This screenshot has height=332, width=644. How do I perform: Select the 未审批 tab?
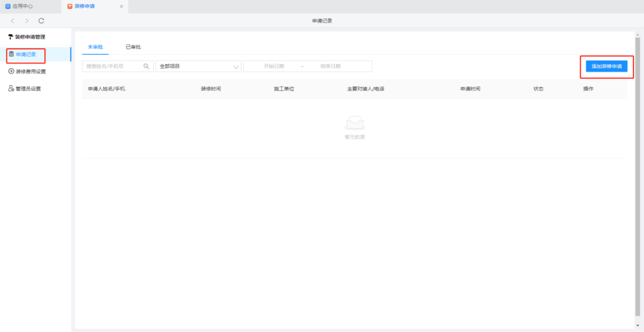[x=95, y=47]
